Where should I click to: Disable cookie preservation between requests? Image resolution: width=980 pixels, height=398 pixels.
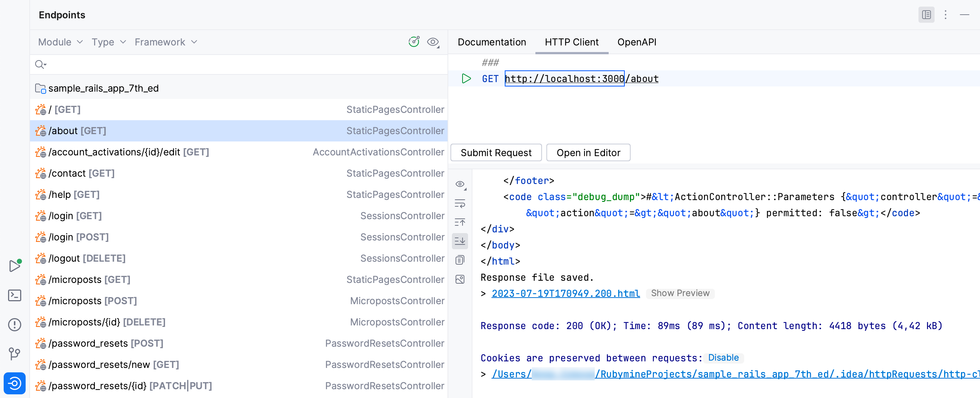coord(723,357)
